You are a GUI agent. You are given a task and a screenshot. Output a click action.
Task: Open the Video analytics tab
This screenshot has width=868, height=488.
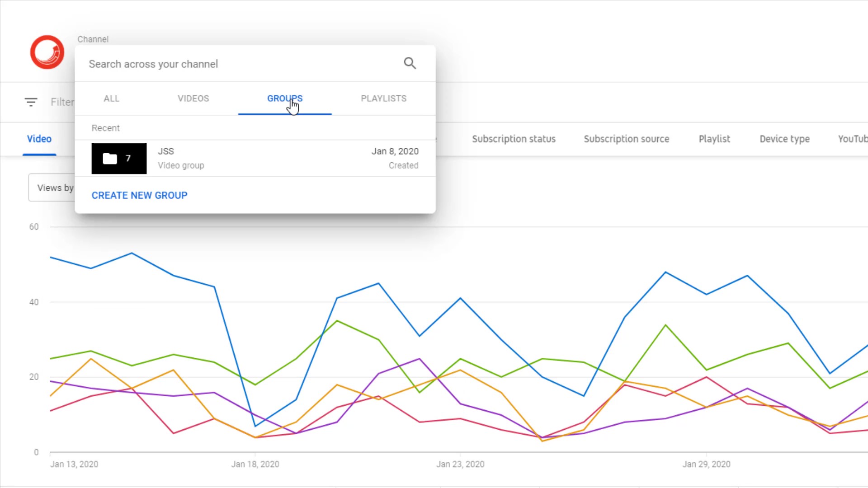[x=39, y=139]
